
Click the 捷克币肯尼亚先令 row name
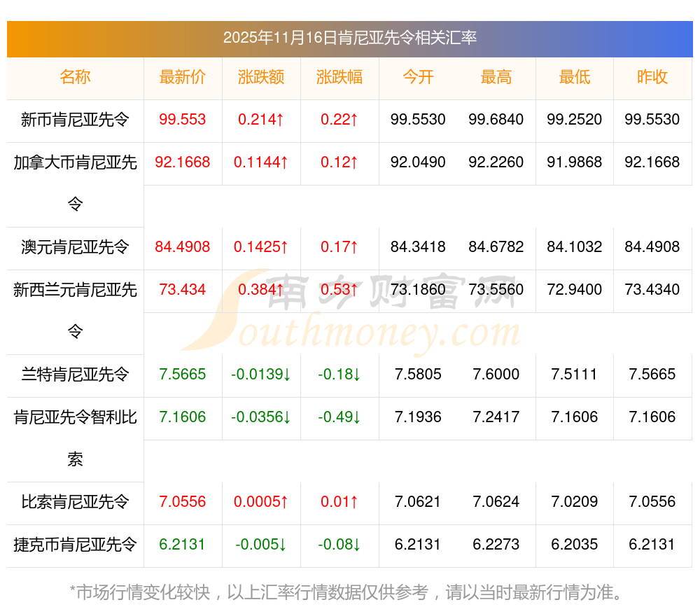tap(75, 545)
